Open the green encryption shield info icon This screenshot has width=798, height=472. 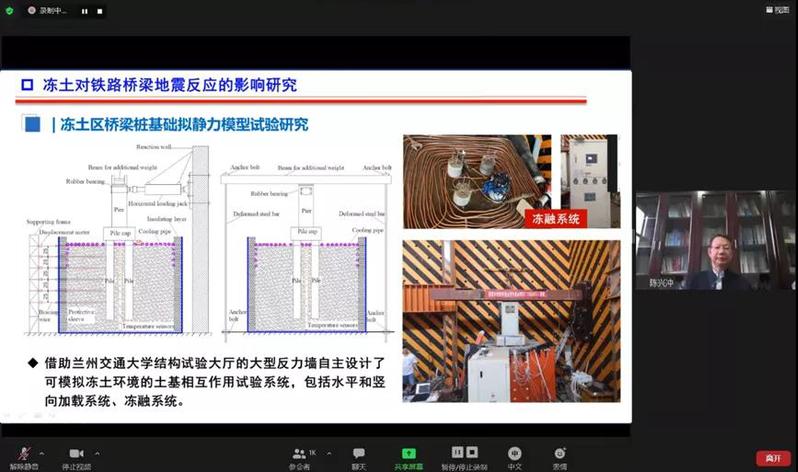9,10
